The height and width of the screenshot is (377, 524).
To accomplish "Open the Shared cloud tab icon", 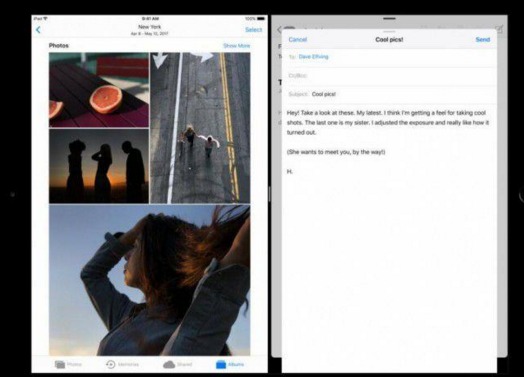I will 169,364.
